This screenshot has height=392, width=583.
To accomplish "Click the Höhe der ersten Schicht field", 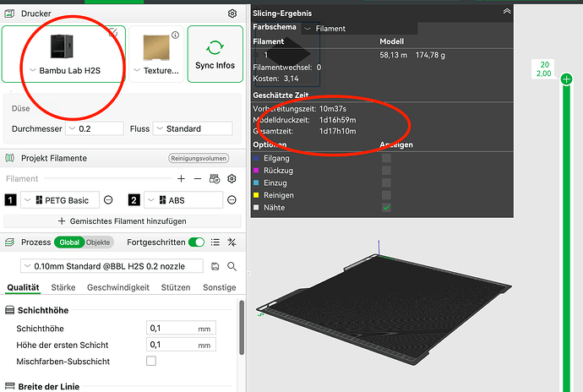I will coord(181,345).
